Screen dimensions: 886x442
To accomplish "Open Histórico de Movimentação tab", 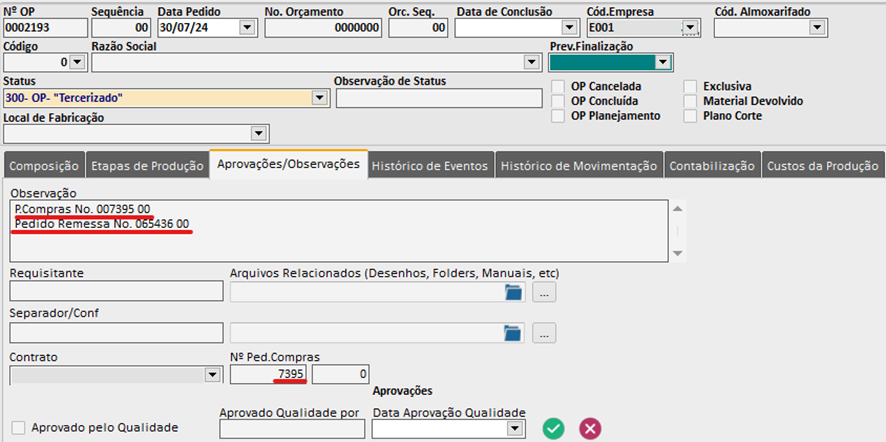I will click(x=579, y=166).
